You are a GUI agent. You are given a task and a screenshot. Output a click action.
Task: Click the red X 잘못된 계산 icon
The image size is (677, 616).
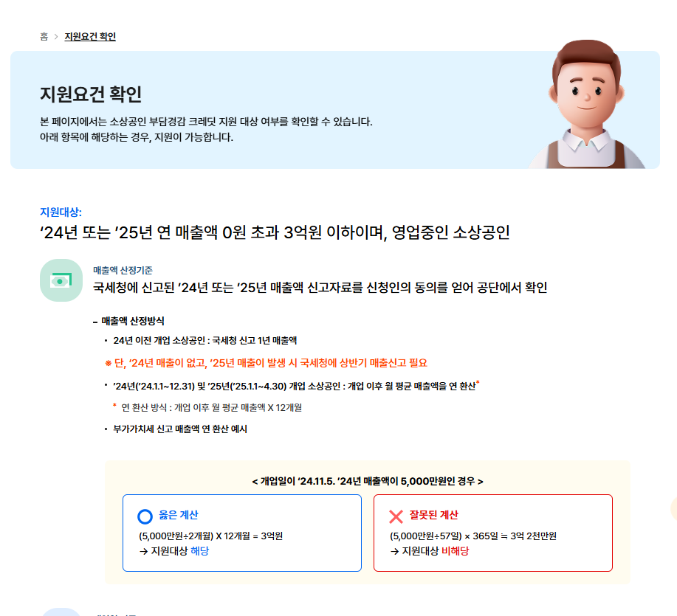pyautogui.click(x=396, y=516)
